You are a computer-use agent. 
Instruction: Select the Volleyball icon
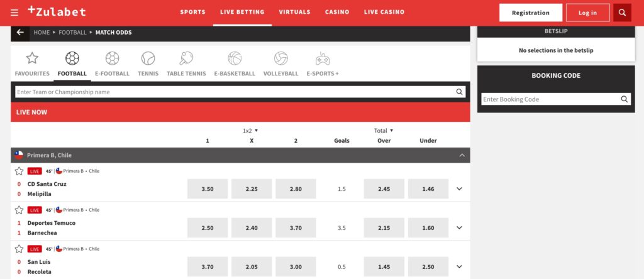(x=281, y=58)
